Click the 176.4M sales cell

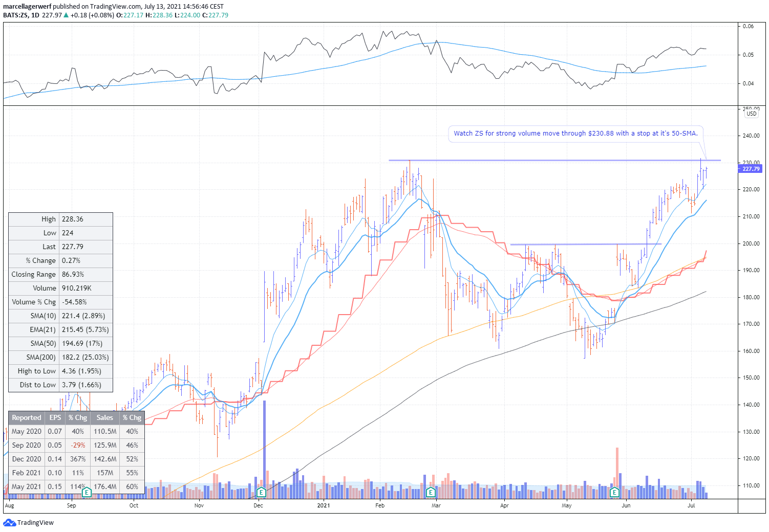click(x=105, y=486)
